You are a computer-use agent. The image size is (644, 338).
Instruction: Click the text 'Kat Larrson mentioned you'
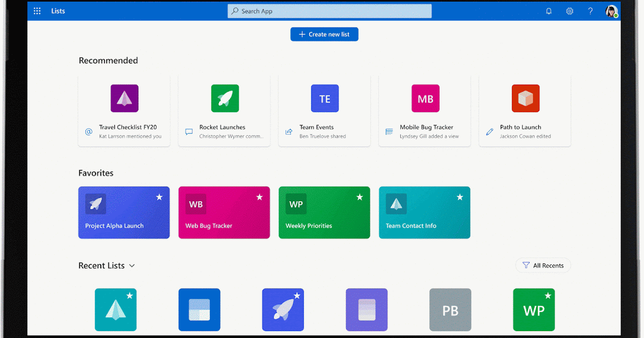130,136
